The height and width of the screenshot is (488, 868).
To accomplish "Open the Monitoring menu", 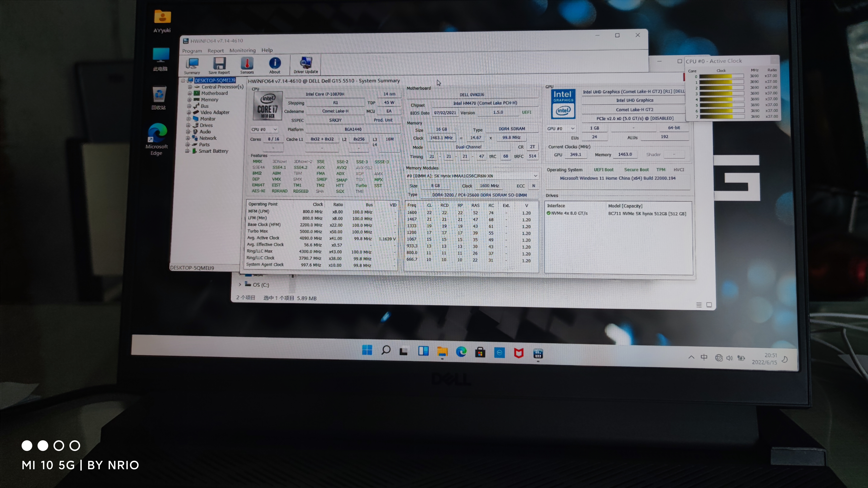I will coord(243,50).
